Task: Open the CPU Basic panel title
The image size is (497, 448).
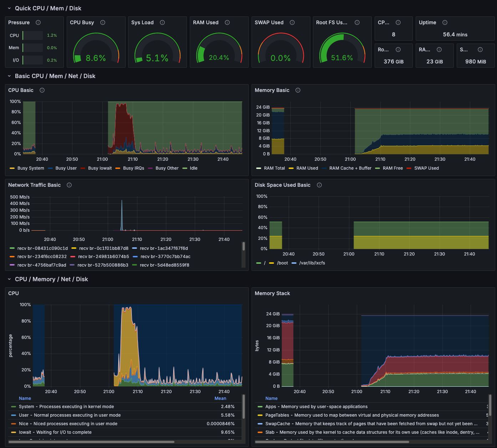Action: [x=21, y=90]
